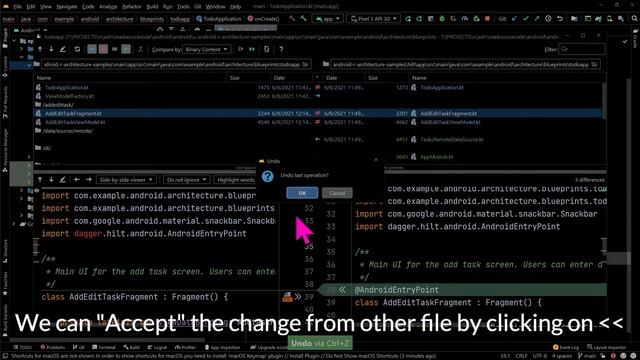Open the Window menu
The width and height of the screenshot is (640, 360).
(x=215, y=7)
